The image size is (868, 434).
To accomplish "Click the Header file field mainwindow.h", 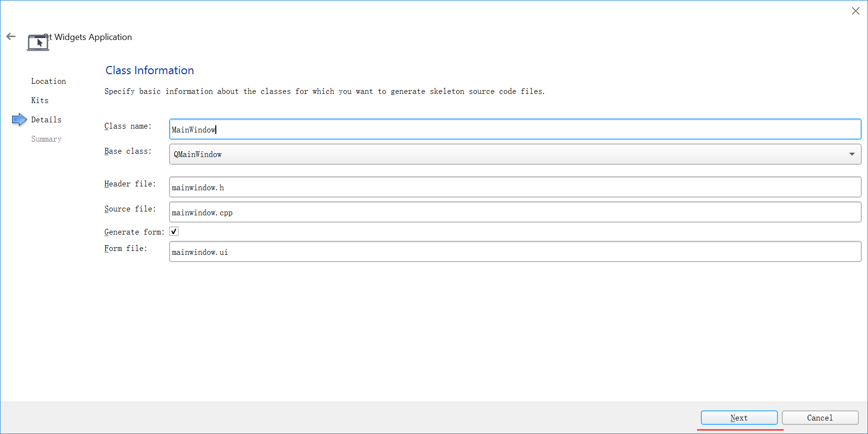I will point(515,187).
